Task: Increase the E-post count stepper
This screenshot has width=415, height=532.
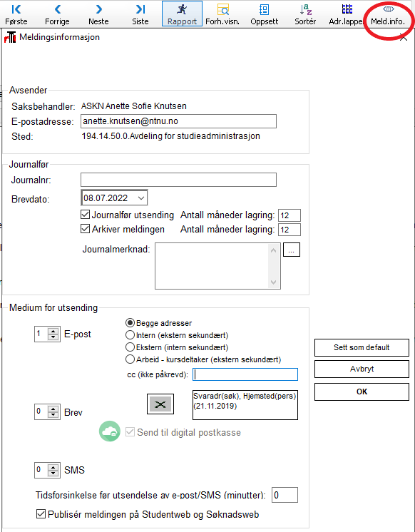Action: 53,331
